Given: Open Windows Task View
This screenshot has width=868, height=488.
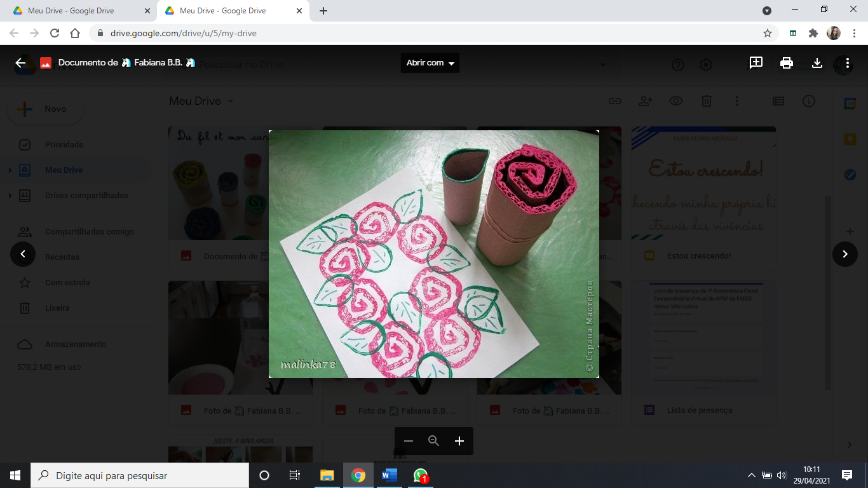Looking at the screenshot, I should click(x=295, y=475).
